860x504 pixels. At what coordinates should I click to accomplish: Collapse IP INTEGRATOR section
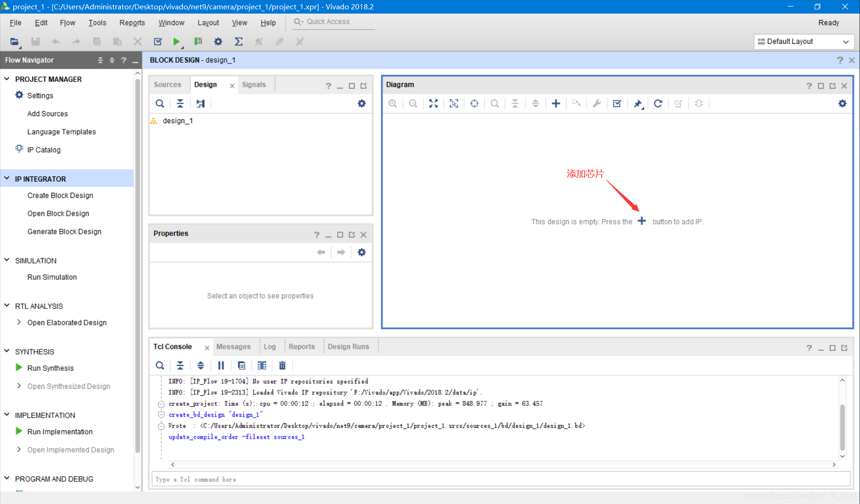[7, 178]
